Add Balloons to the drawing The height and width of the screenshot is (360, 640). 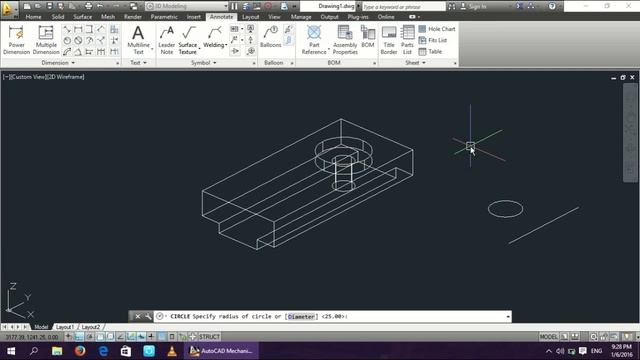point(271,37)
